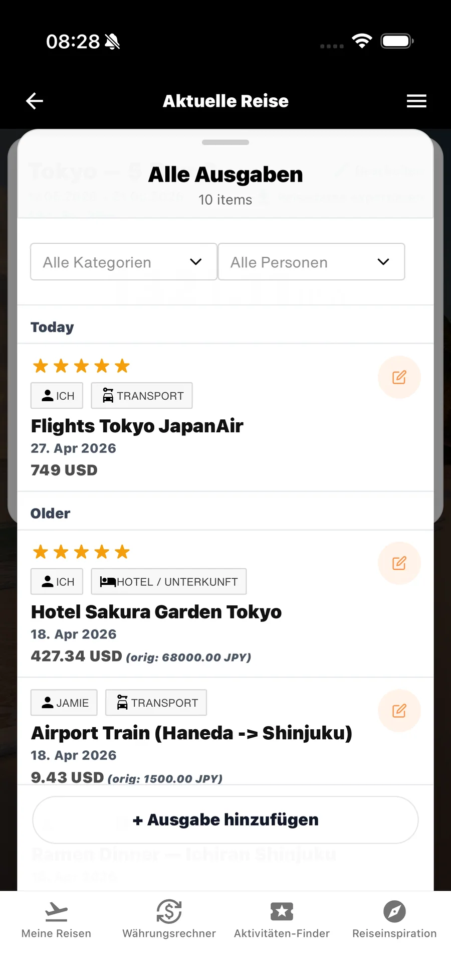Click the chevron in Alle Kategorien
This screenshot has height=980, width=451.
click(x=196, y=262)
